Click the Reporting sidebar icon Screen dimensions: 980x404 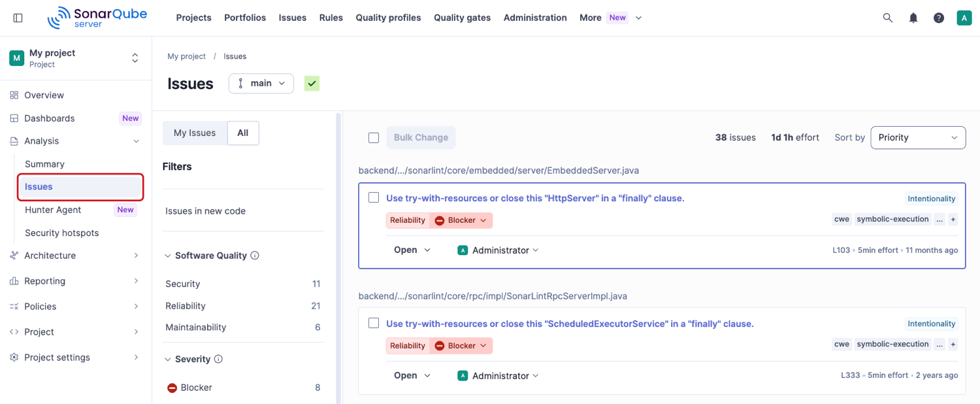[14, 281]
